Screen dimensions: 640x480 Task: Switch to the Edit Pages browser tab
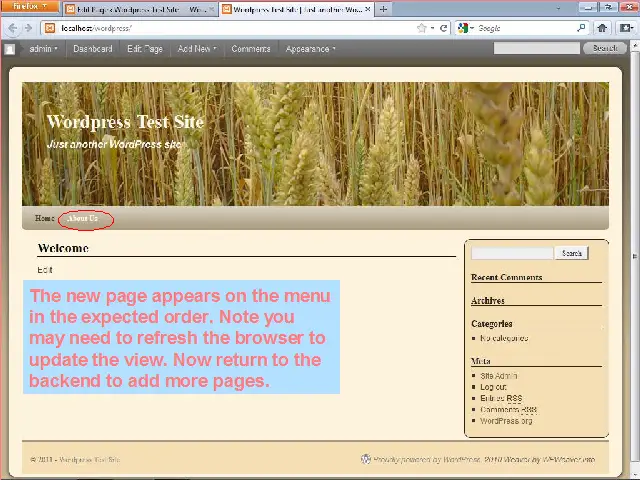click(139, 9)
